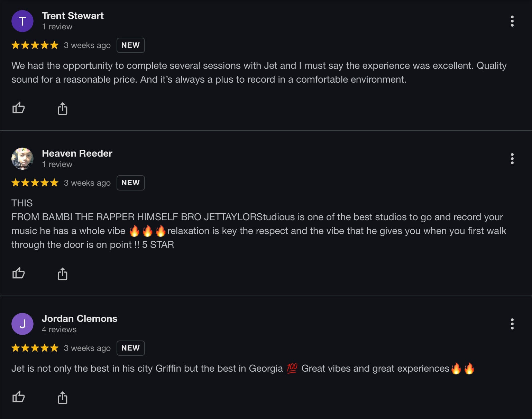Viewport: 532px width, 419px height.
Task: Share Jordan Clemons' review
Action: [62, 398]
